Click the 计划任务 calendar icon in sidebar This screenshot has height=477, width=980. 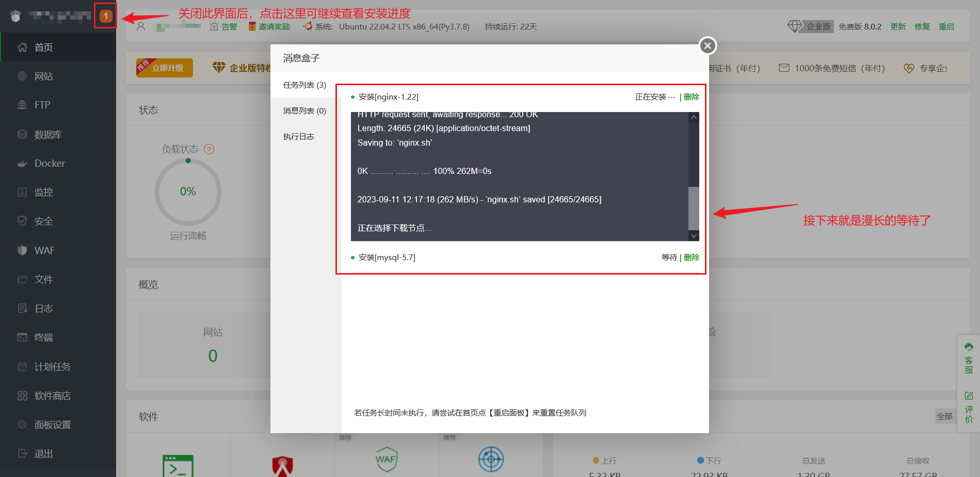(x=22, y=367)
